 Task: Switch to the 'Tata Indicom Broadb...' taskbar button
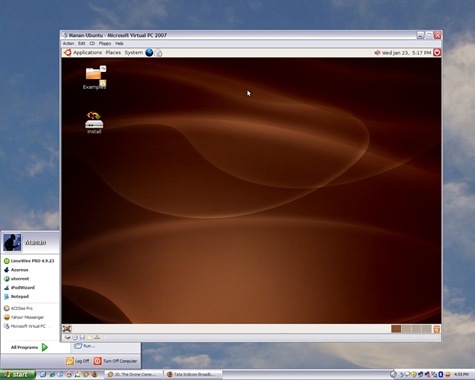pyautogui.click(x=193, y=375)
